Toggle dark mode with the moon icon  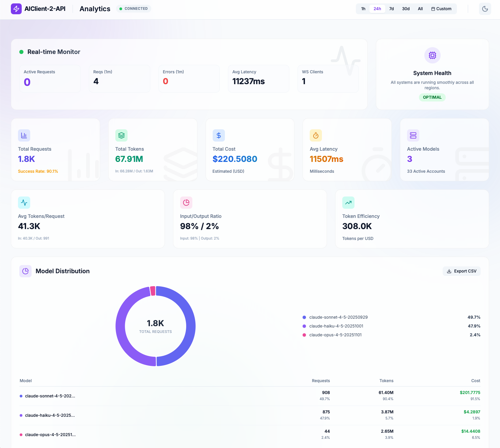coord(485,9)
